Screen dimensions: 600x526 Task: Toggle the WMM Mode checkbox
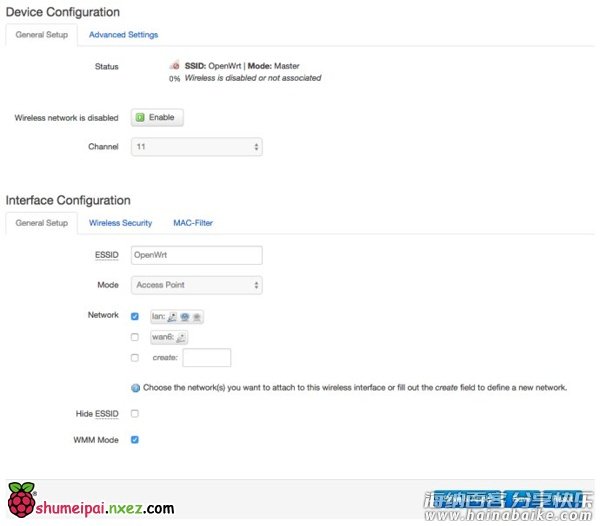pos(135,440)
